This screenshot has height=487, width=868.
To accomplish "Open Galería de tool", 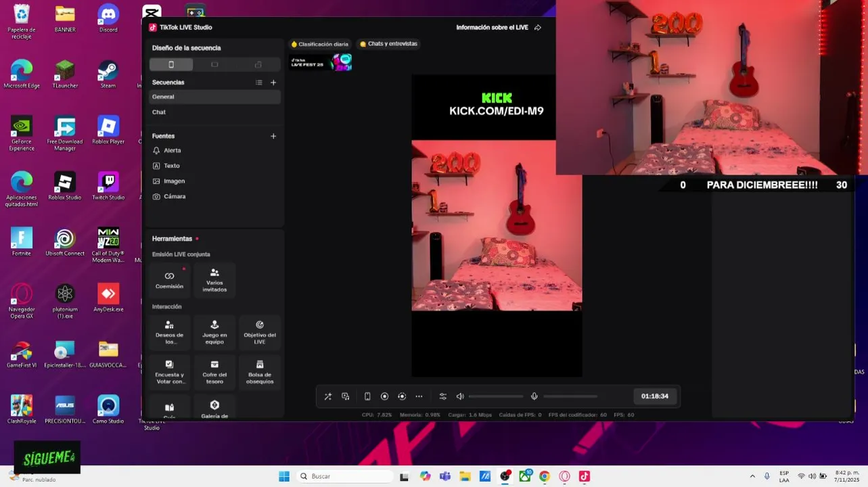I will coord(214,407).
